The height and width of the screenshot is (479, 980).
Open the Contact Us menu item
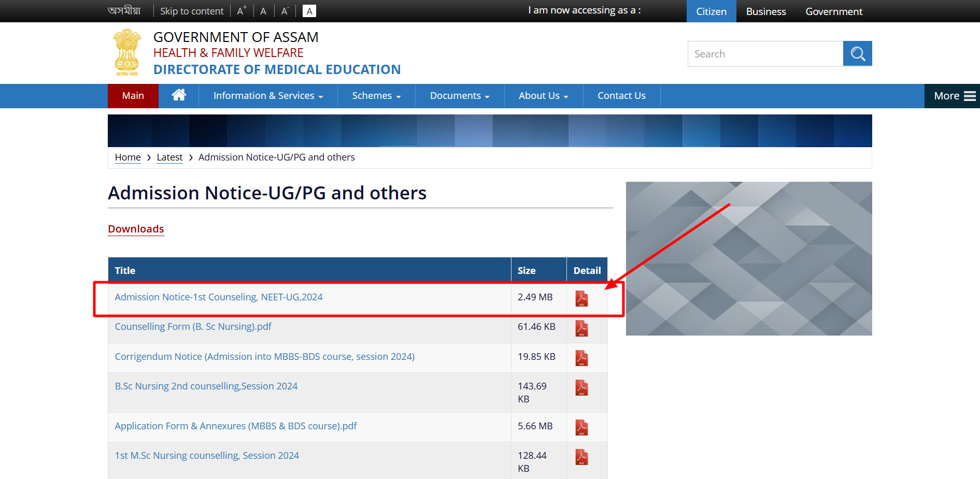coord(621,96)
